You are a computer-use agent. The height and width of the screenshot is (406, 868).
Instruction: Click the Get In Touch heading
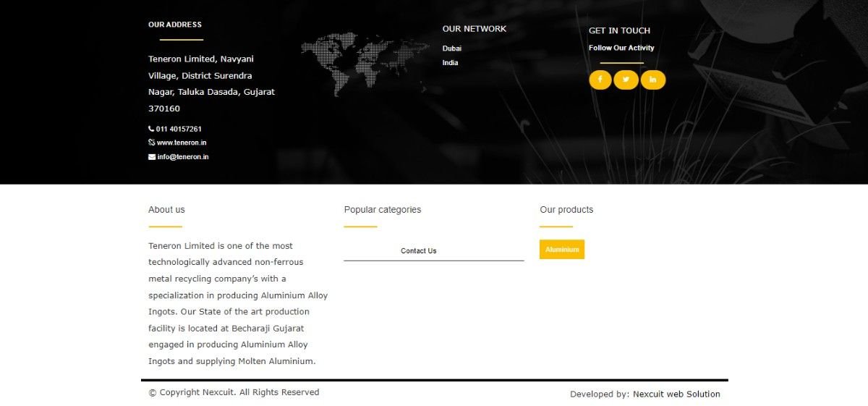pos(619,30)
